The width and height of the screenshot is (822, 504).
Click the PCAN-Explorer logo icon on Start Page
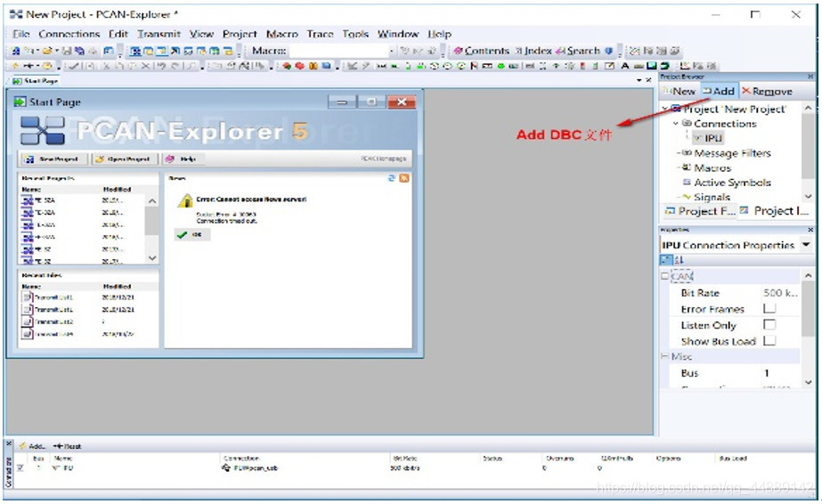[42, 131]
